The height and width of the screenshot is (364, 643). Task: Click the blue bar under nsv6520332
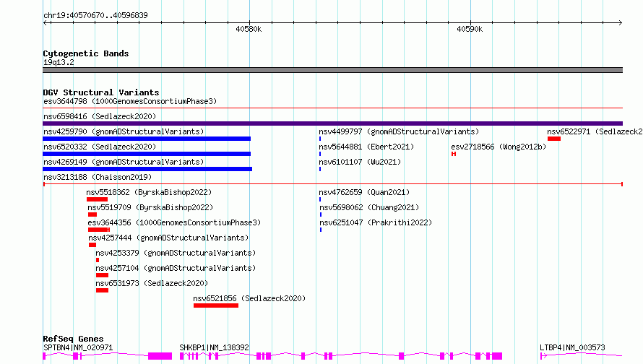tap(147, 154)
